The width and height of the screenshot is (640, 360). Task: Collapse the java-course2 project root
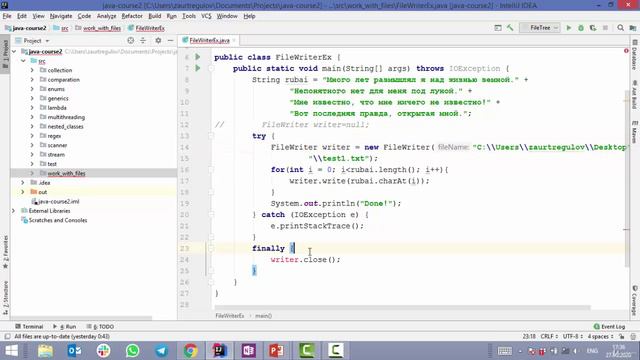pos(14,51)
